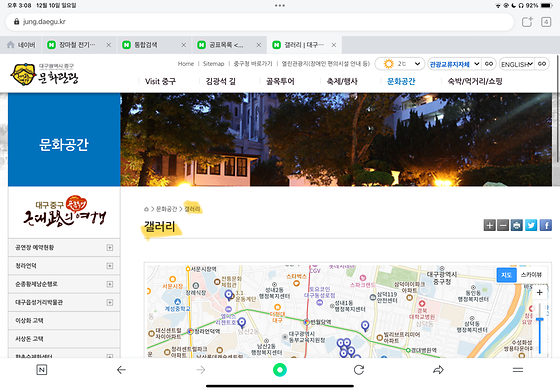This screenshot has width=560, height=391.
Task: Expand the 대구읍성거리박물관 submenu
Action: [x=110, y=302]
